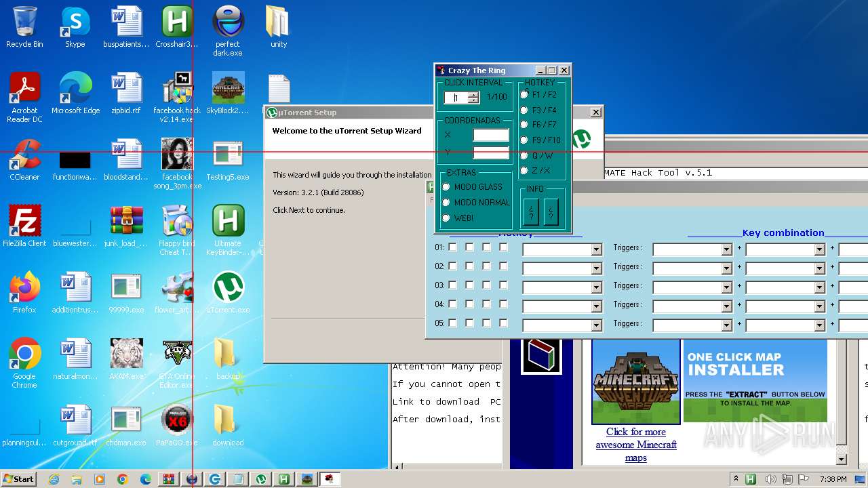The image size is (868, 488).
Task: Launch Acrobat Reader DC
Action: (x=24, y=98)
